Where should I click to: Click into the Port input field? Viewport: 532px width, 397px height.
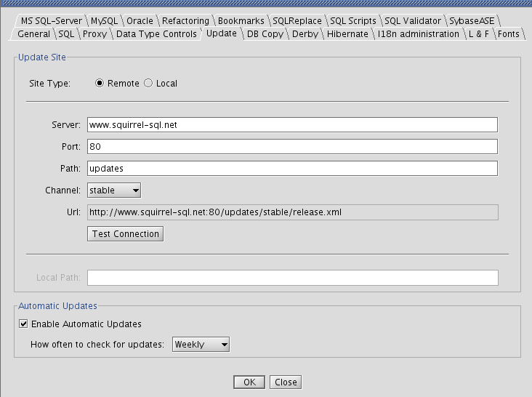(291, 147)
